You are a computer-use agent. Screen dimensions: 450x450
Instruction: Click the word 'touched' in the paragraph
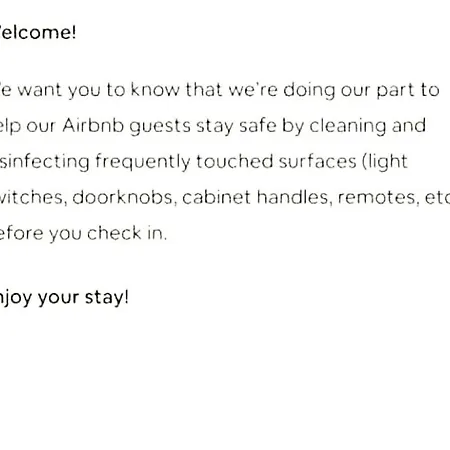coord(234,162)
